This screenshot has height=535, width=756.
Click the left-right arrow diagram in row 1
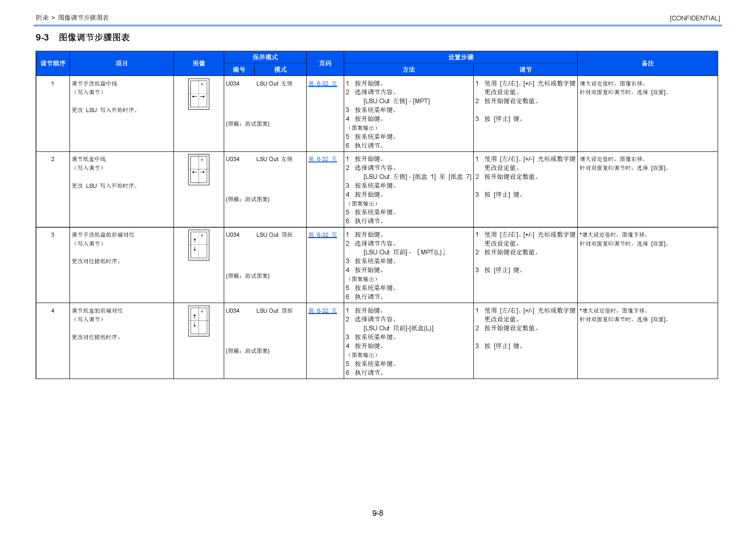199,94
